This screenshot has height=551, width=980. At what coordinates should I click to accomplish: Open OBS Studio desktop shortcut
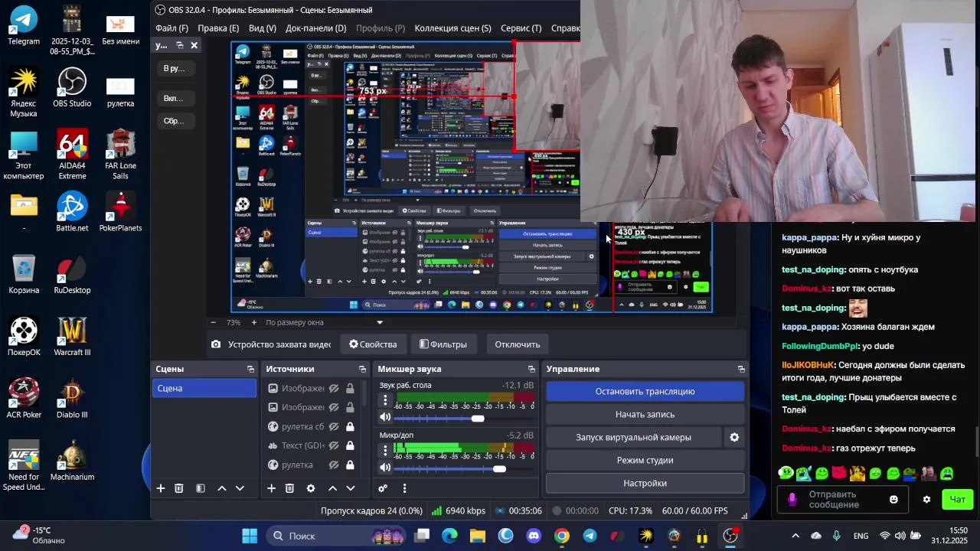(72, 87)
